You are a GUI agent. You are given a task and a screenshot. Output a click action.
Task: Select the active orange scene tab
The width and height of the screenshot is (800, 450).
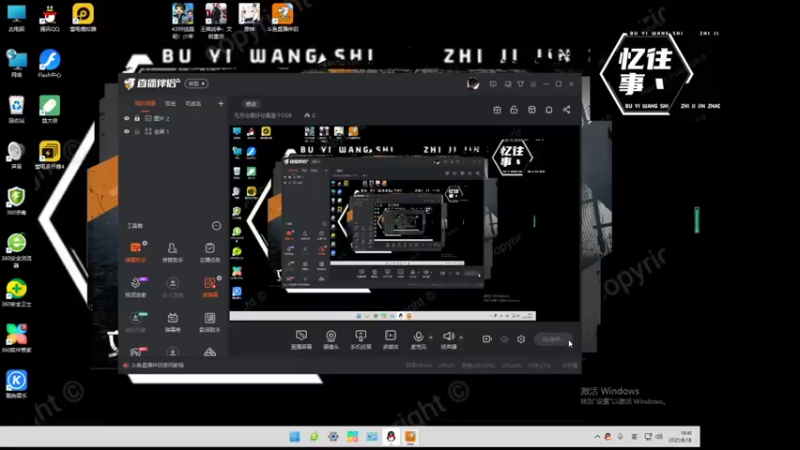pos(145,104)
